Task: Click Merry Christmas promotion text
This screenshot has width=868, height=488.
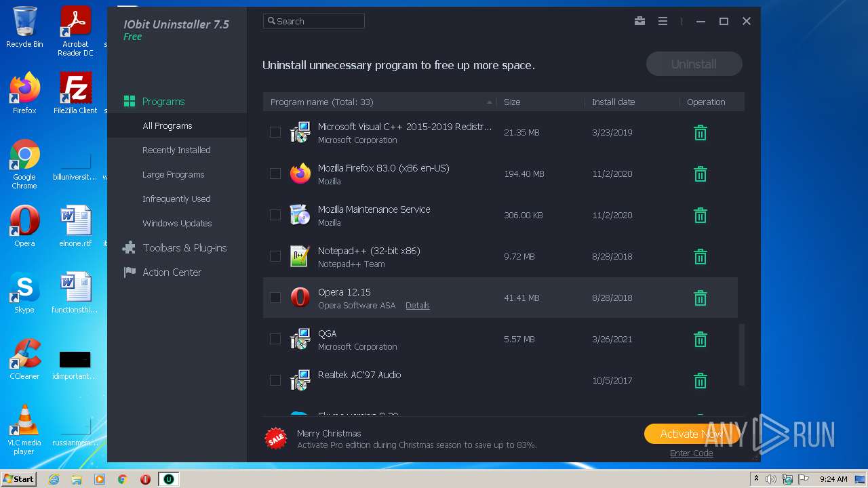Action: coord(329,434)
